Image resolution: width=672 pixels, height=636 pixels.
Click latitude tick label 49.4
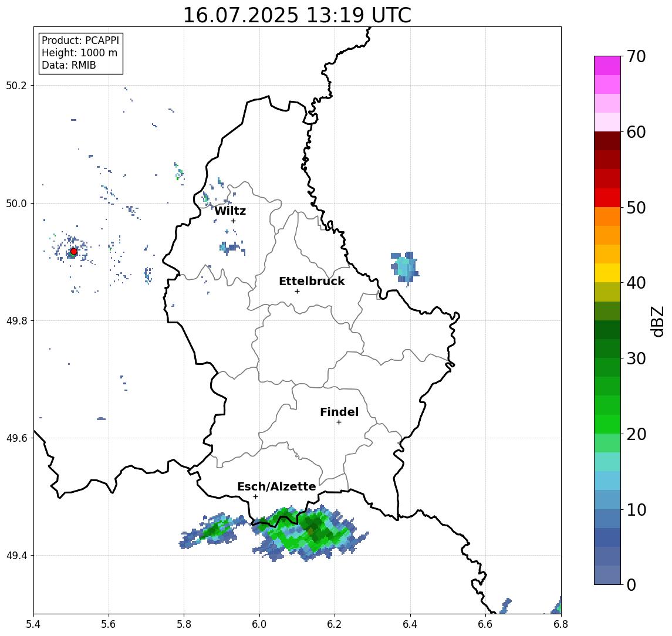pyautogui.click(x=16, y=556)
